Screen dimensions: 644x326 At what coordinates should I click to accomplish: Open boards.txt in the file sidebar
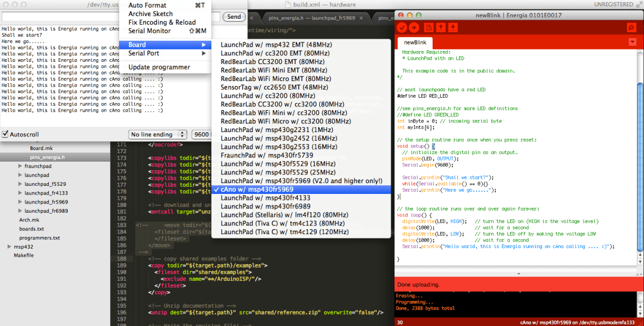pyautogui.click(x=31, y=229)
